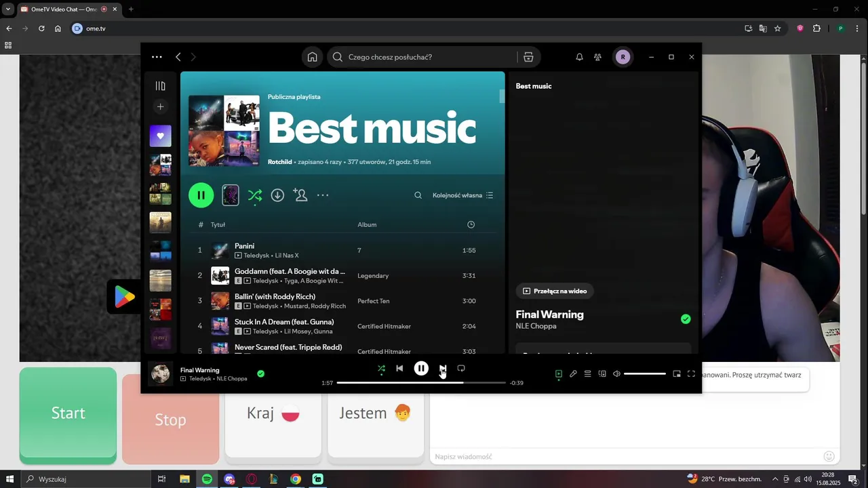Pause the playlist with the green button

[x=201, y=195]
